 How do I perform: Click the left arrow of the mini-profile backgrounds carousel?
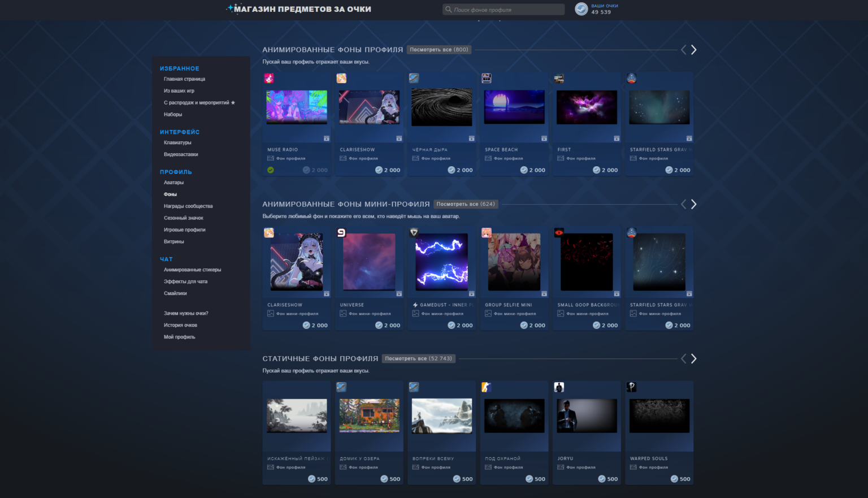point(683,204)
